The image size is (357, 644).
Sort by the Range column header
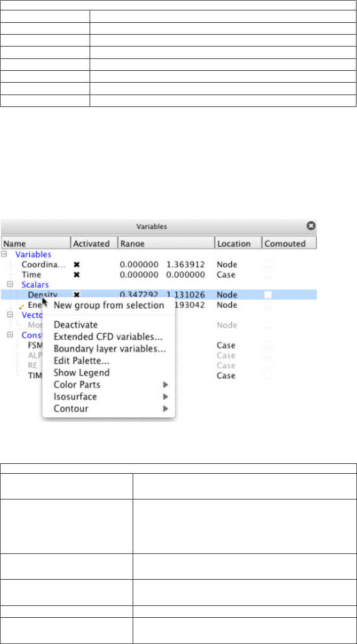[x=166, y=243]
